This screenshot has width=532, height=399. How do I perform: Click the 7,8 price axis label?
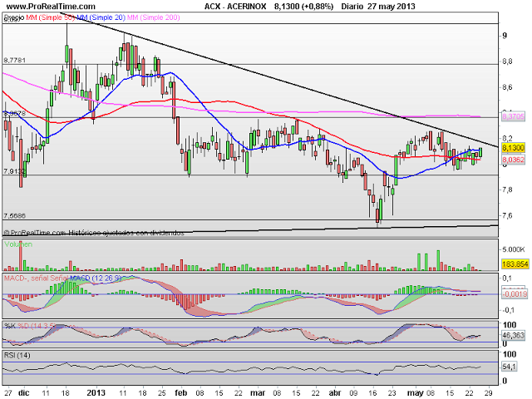507,190
